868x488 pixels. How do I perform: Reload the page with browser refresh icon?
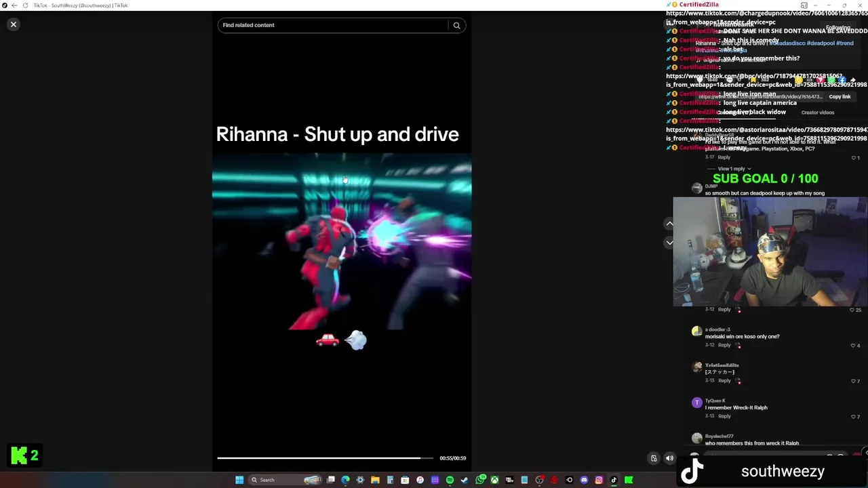26,5
